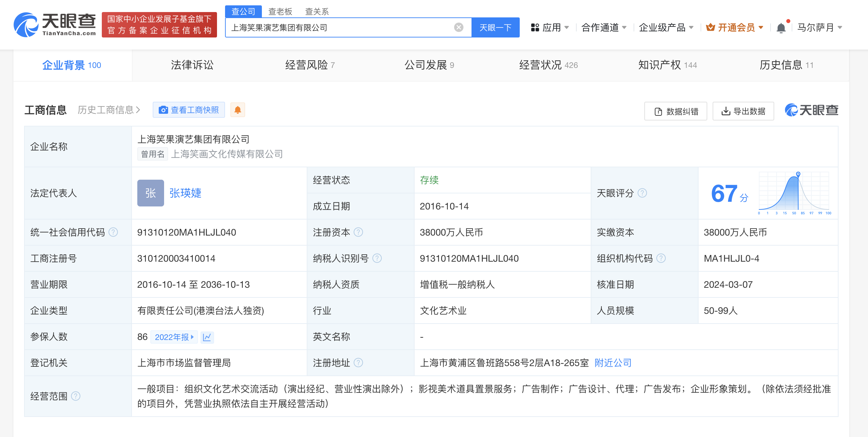Switch to the 查老板 search tab
Image resolution: width=868 pixels, height=437 pixels.
click(x=280, y=11)
